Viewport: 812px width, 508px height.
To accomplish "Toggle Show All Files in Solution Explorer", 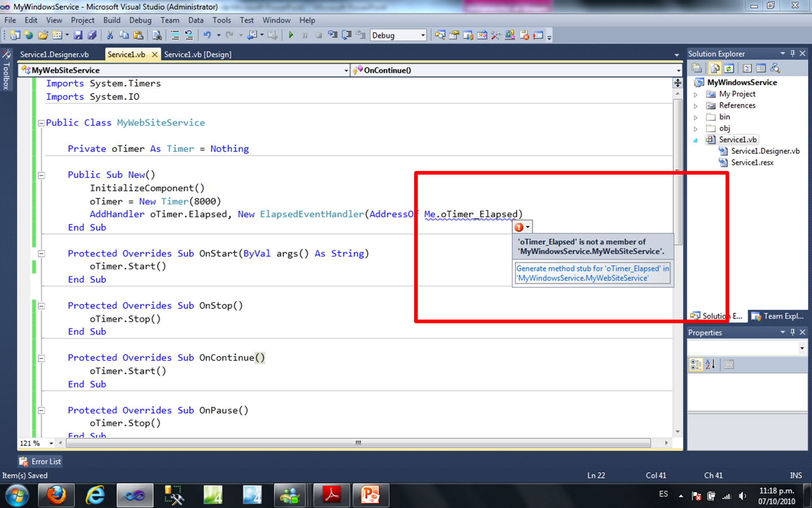I will (x=715, y=68).
